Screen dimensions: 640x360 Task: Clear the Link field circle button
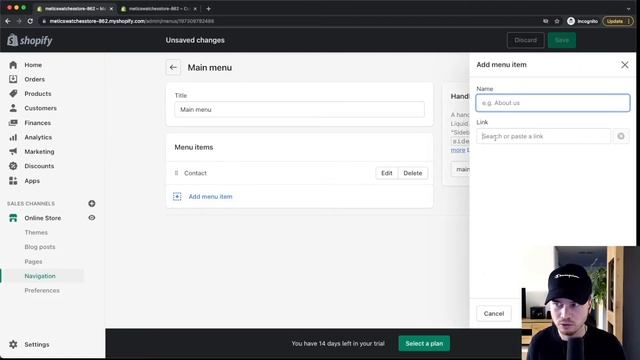(x=621, y=136)
